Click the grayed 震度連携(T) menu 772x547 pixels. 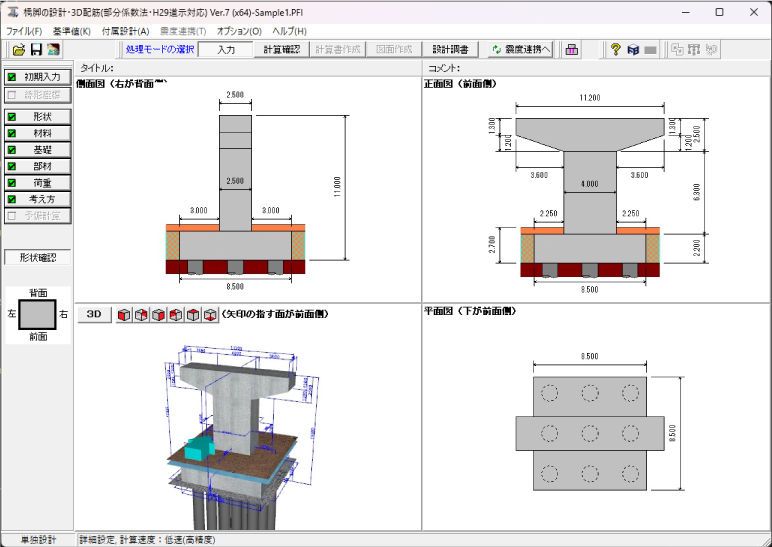[183, 31]
